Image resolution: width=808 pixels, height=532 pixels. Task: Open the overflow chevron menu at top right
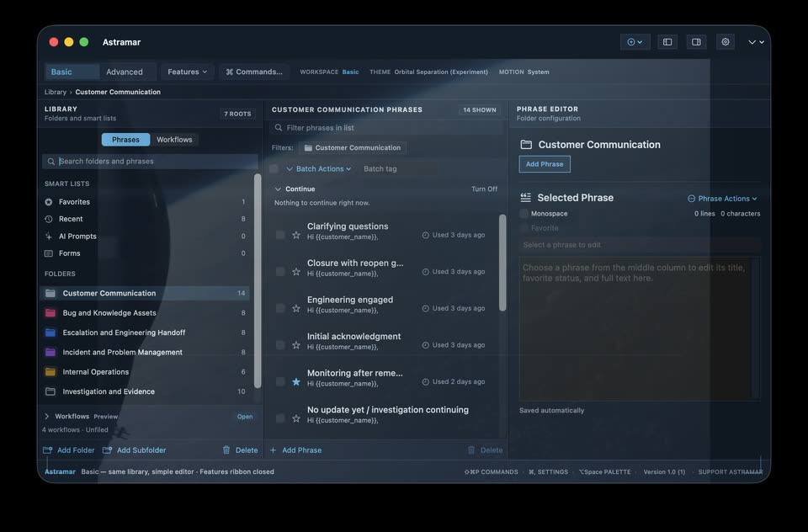pyautogui.click(x=756, y=42)
